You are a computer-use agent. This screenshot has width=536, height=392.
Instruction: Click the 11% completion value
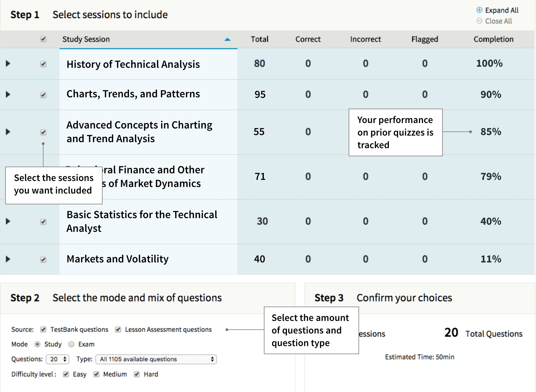(x=491, y=259)
